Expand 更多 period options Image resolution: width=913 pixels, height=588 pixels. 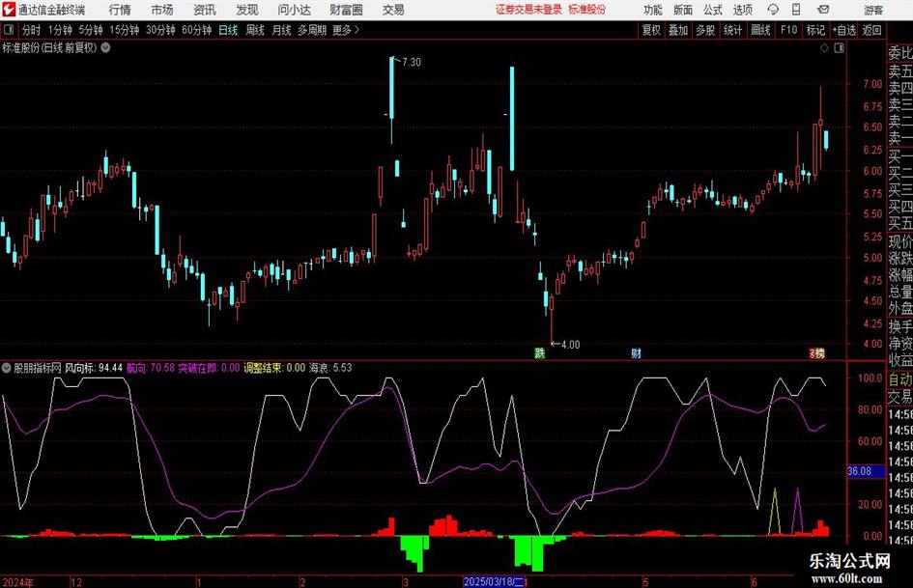(346, 30)
